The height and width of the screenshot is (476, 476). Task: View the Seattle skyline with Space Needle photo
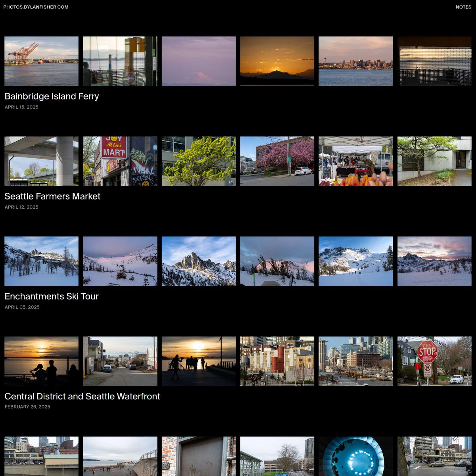[355, 61]
